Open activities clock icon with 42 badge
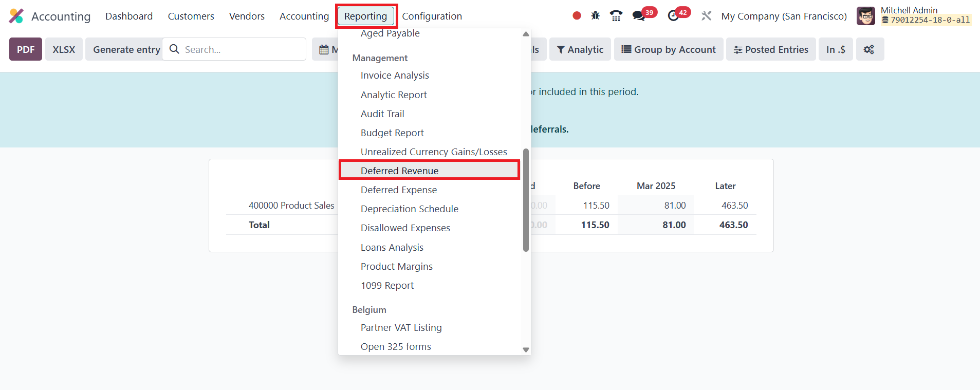Image resolution: width=980 pixels, height=390 pixels. 678,15
